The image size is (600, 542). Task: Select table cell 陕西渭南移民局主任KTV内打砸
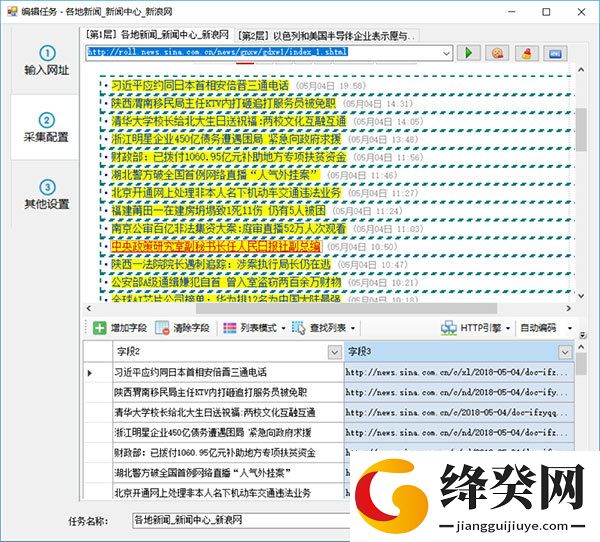coord(228,392)
